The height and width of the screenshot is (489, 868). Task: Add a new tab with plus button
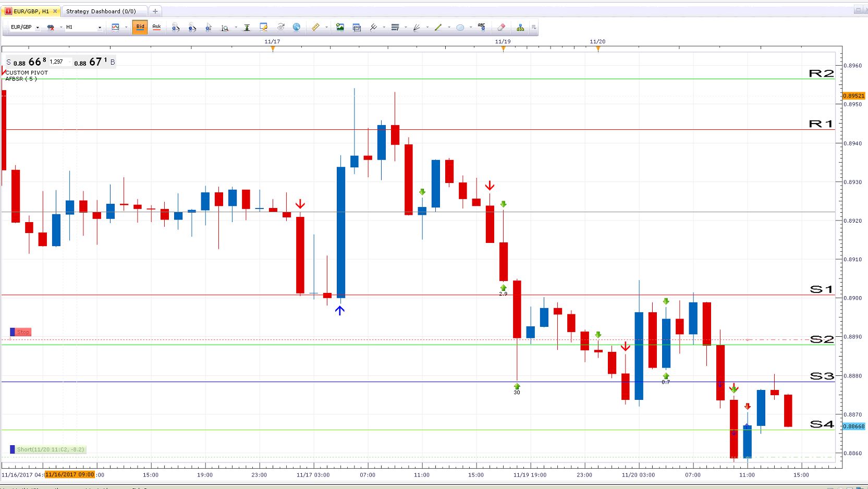(x=155, y=11)
